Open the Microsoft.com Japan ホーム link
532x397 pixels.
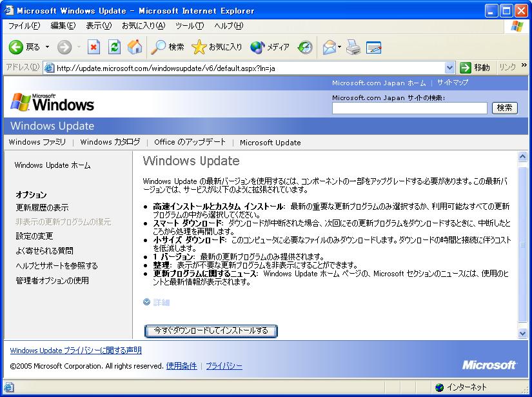click(379, 83)
